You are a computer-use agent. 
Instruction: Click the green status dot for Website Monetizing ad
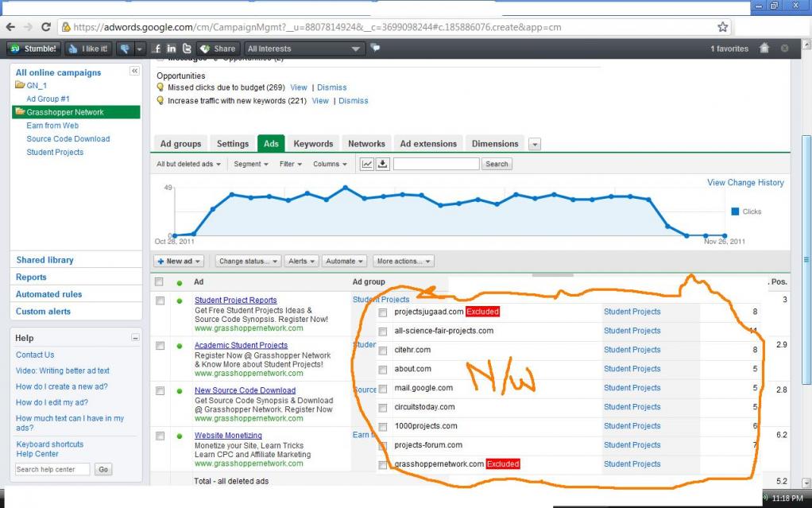pos(180,436)
